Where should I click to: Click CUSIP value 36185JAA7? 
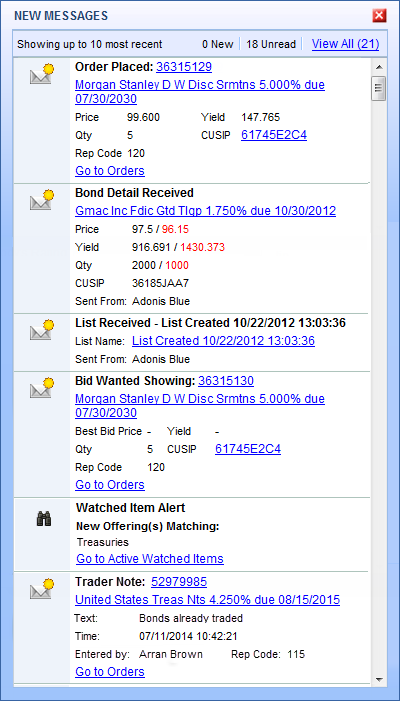(x=160, y=283)
